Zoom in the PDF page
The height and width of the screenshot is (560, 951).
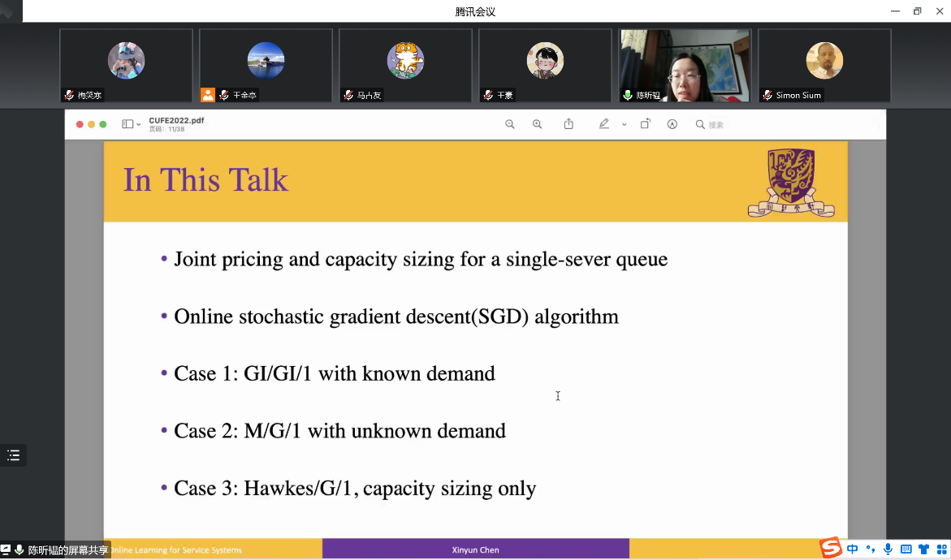tap(537, 124)
